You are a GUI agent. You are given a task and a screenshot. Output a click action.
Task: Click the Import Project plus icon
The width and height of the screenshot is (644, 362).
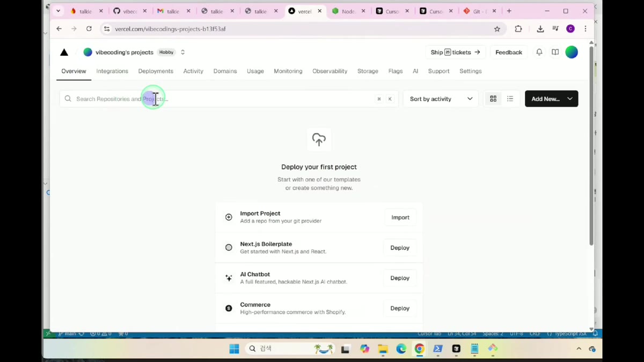(229, 217)
